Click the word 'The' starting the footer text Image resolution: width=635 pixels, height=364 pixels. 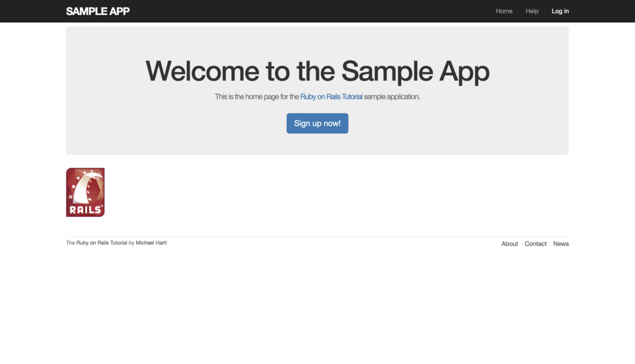coord(71,243)
